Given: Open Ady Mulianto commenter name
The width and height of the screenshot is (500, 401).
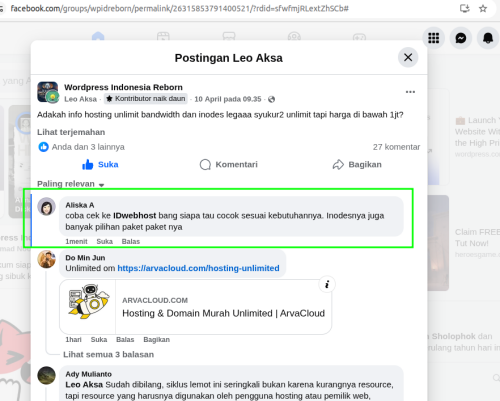Looking at the screenshot, I should coord(88,374).
